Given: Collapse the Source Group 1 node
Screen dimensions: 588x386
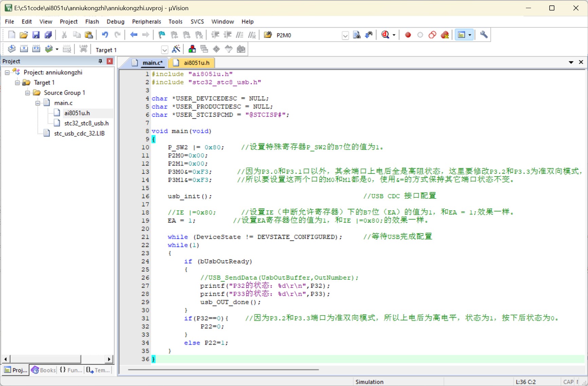Looking at the screenshot, I should pos(28,93).
